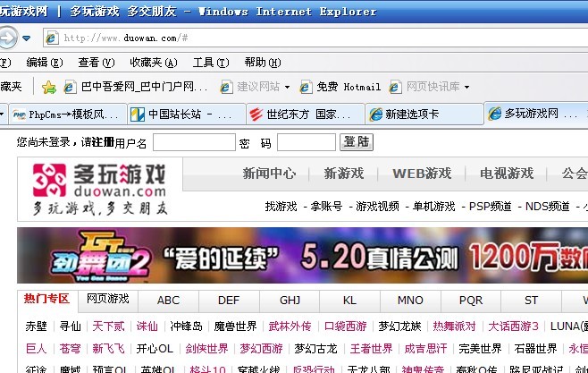Screen dimensions: 588x373
Task: Click the 建议网站 favorite's IE icon
Action: coord(226,88)
